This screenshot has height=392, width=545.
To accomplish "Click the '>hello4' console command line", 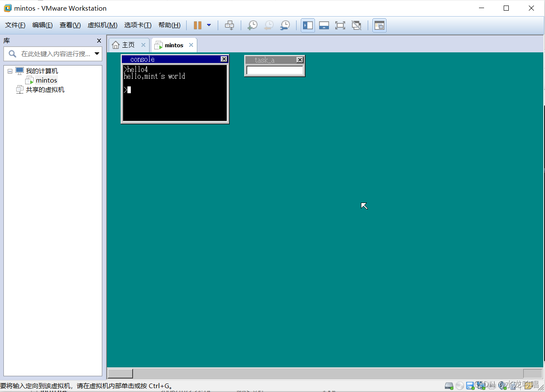I will pos(136,69).
